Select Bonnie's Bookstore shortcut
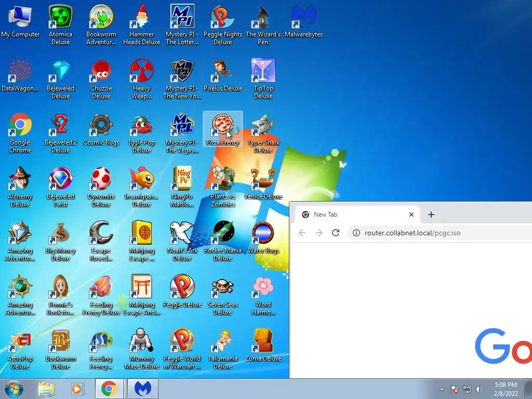 point(60,295)
